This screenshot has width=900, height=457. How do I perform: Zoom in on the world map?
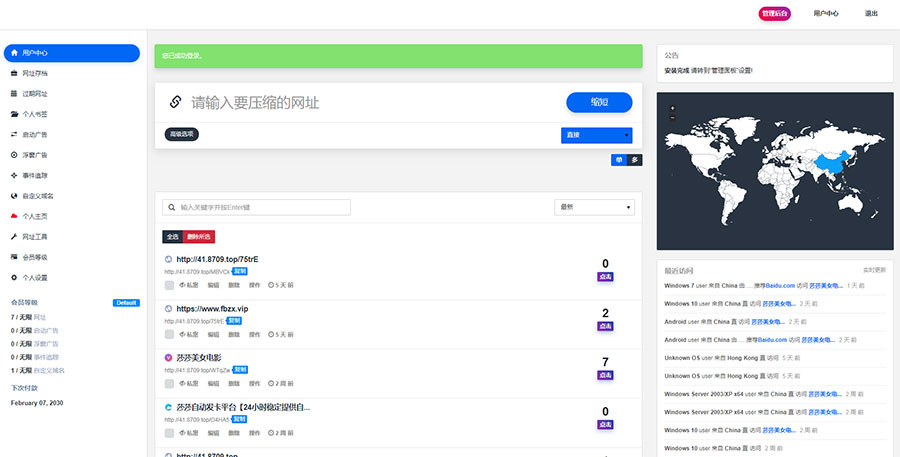pos(673,108)
